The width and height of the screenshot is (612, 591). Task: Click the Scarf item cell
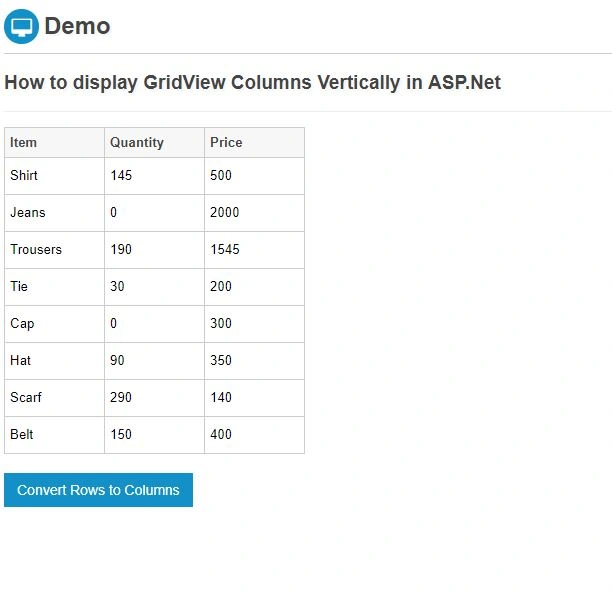54,398
